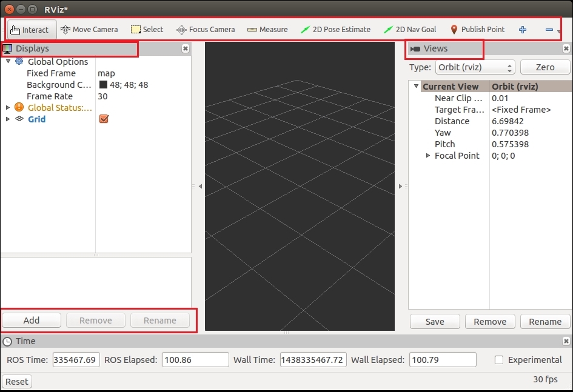Close the Time panel
573x392 pixels.
[566, 341]
